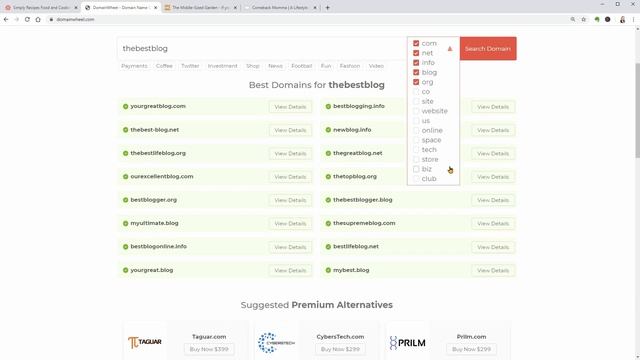Screen dimensions: 640x360
Task: View Details for myultimate.blog
Action: coord(290,224)
